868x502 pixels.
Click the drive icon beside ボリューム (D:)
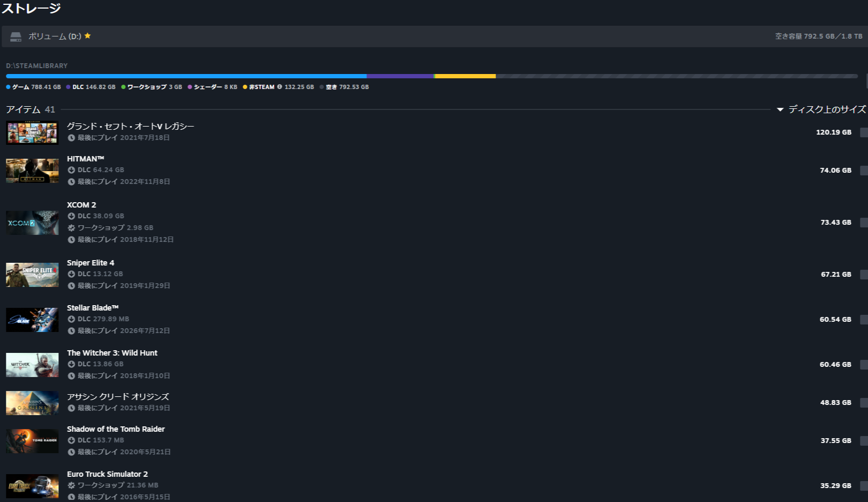pos(16,36)
